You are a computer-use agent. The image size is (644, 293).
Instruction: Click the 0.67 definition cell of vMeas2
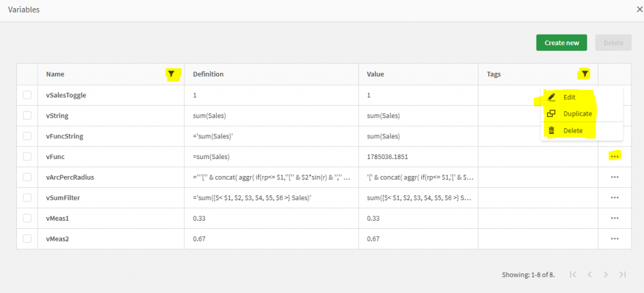pos(272,239)
